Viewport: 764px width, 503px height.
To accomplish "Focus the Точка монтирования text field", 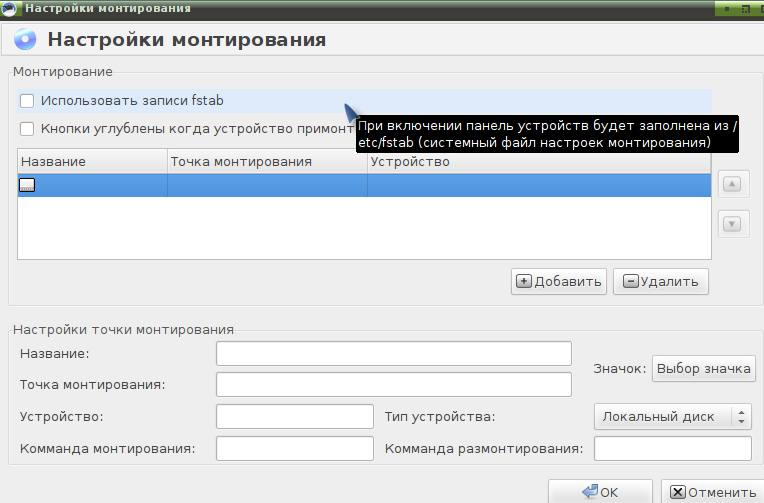I will point(394,385).
